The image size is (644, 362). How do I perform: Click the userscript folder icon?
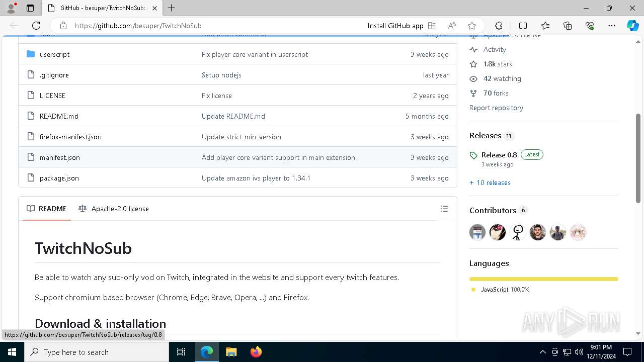(x=31, y=54)
